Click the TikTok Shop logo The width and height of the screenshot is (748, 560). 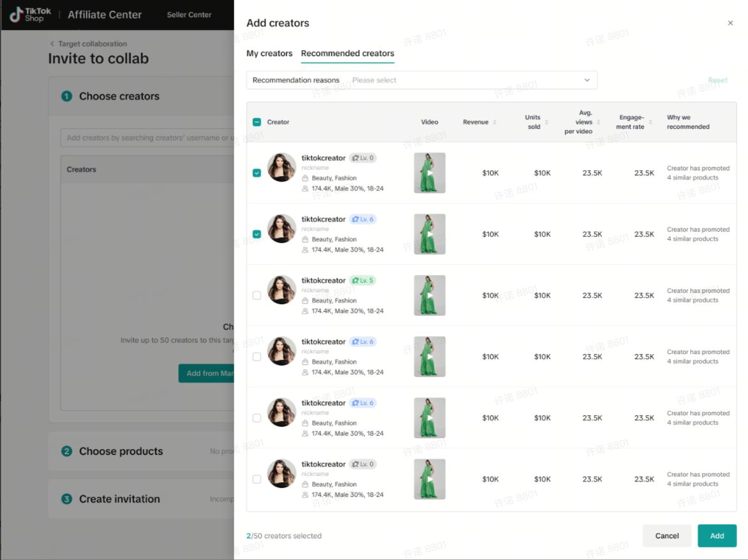[x=31, y=15]
